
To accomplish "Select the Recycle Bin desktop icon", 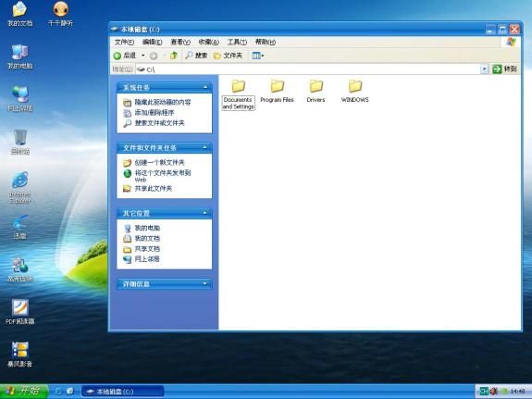I will click(20, 142).
